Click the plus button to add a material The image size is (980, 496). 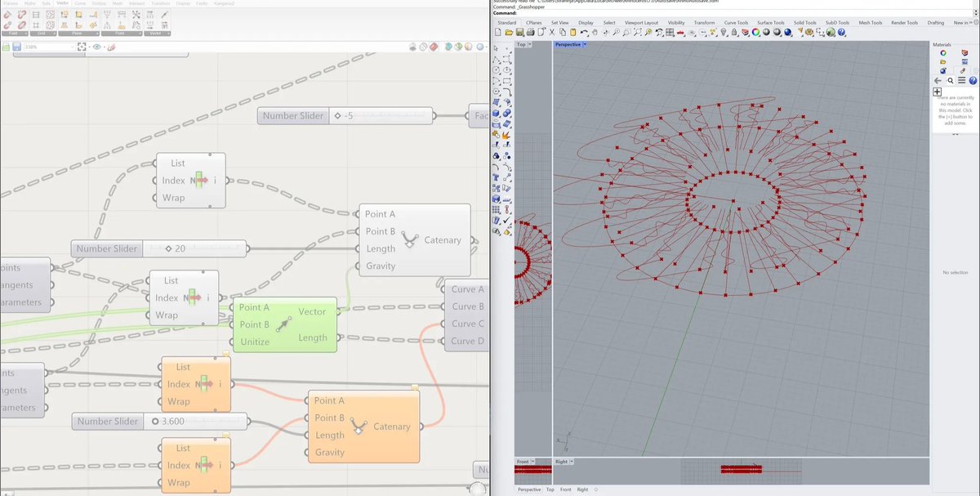pyautogui.click(x=938, y=92)
